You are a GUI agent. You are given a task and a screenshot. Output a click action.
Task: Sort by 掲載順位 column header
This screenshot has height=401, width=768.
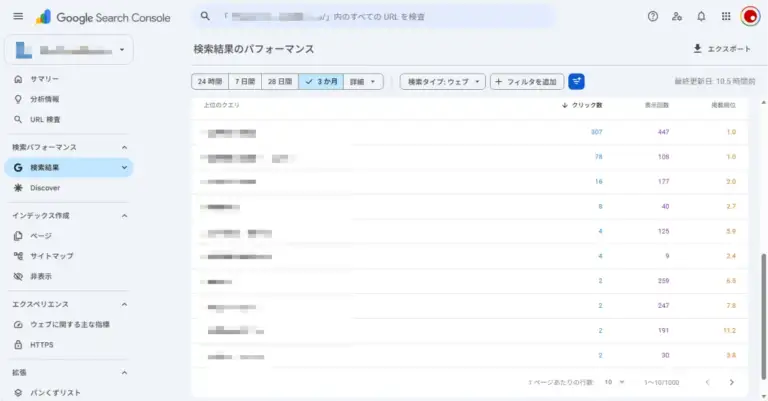(x=723, y=105)
